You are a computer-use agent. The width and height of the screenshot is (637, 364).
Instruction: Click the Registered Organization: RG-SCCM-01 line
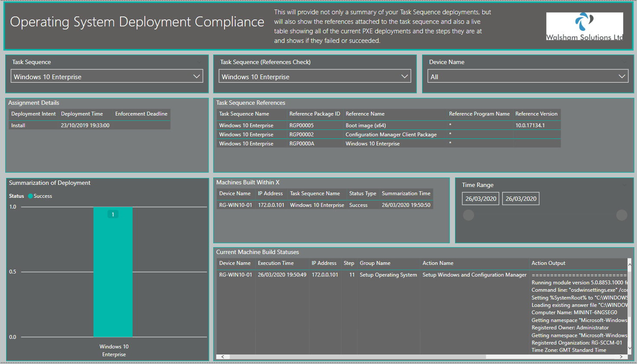pos(577,343)
